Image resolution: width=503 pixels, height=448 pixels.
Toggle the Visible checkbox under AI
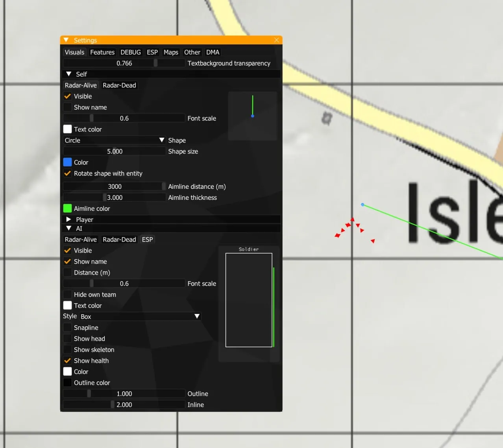point(68,251)
